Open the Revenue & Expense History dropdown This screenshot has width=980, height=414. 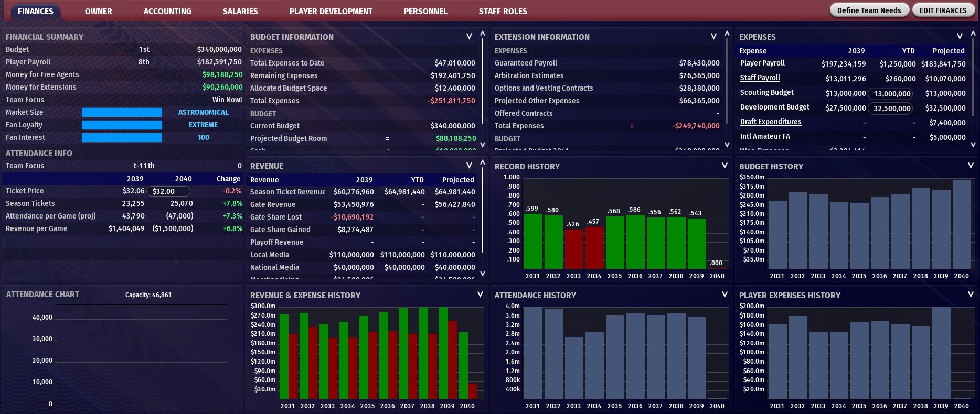coord(480,295)
